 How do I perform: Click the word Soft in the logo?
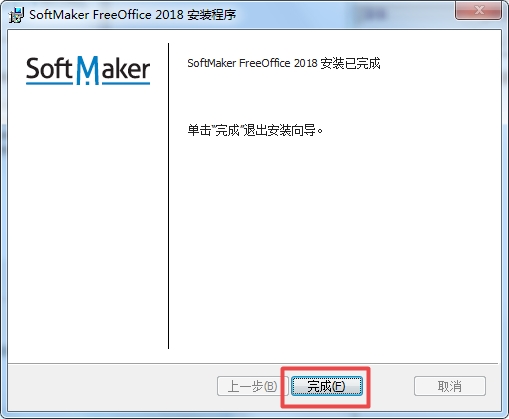click(x=49, y=69)
